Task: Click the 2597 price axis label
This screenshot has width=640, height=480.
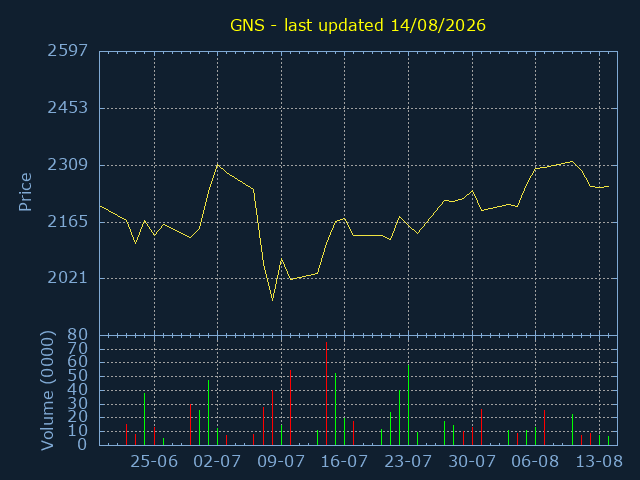Action: (68, 51)
